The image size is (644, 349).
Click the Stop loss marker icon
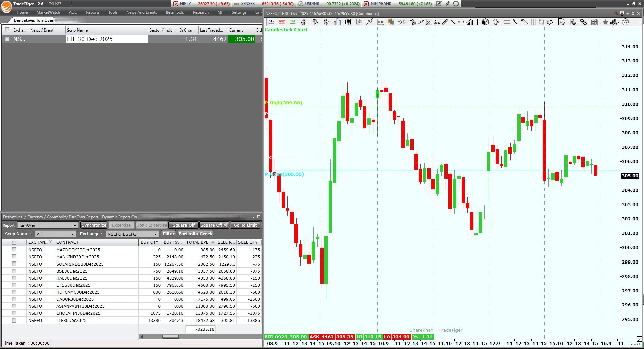[x=282, y=22]
